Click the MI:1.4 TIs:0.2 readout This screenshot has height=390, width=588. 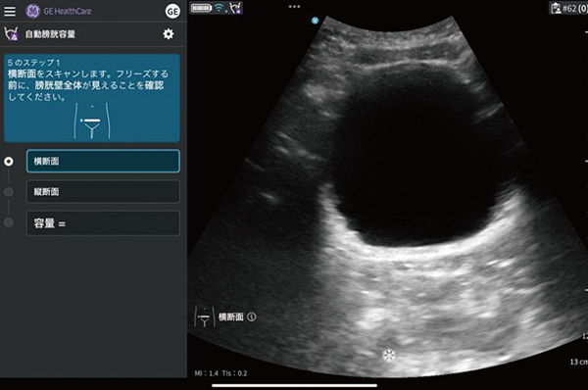point(220,373)
